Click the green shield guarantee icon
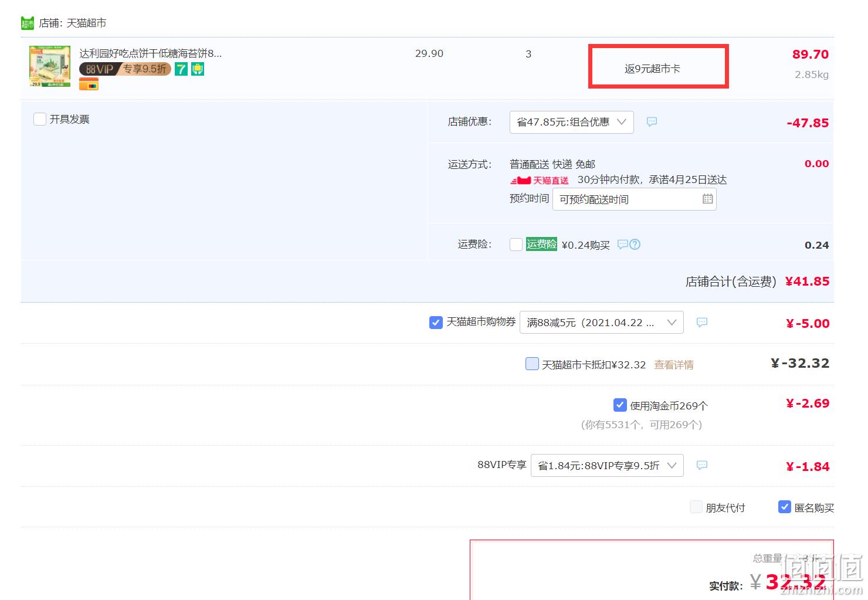 pos(198,69)
